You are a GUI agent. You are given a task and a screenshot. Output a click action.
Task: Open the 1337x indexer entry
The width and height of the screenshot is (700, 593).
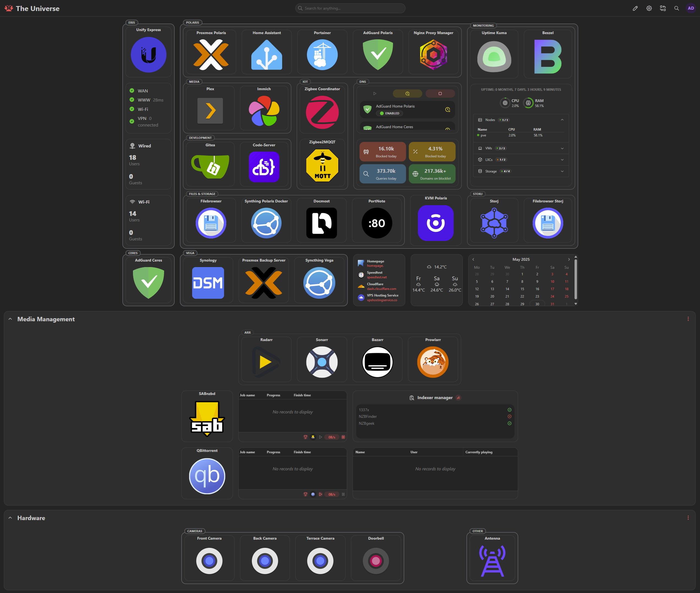point(435,410)
